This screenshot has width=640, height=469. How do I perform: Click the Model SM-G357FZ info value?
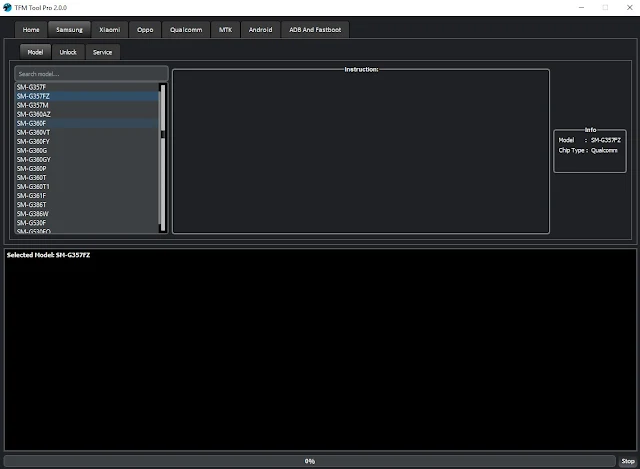[606, 140]
